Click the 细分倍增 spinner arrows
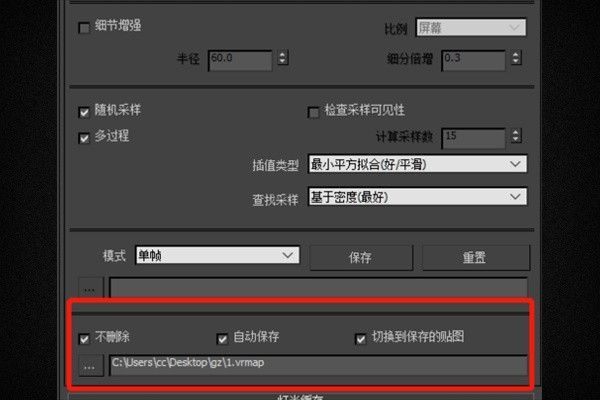Image resolution: width=600 pixels, height=400 pixels. (x=516, y=58)
